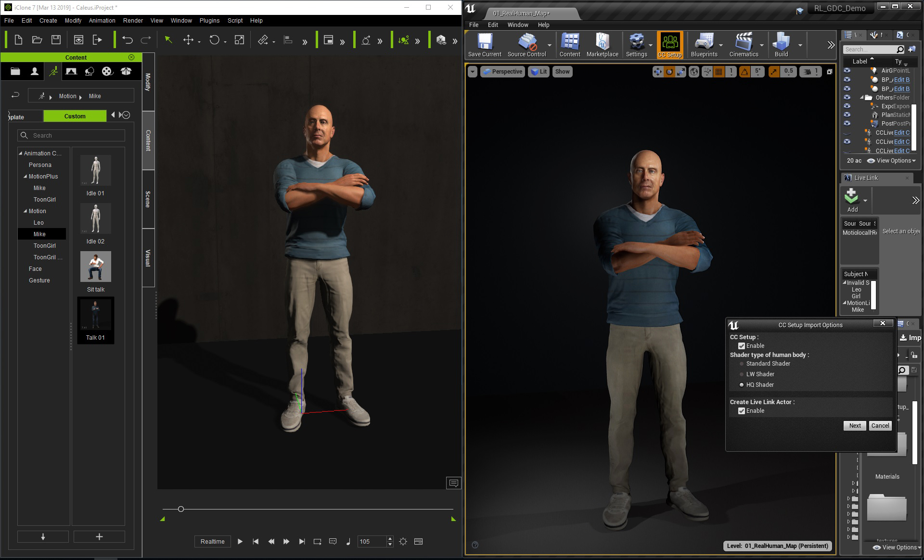924x560 pixels.
Task: Select the LW Shader radio option
Action: 742,374
